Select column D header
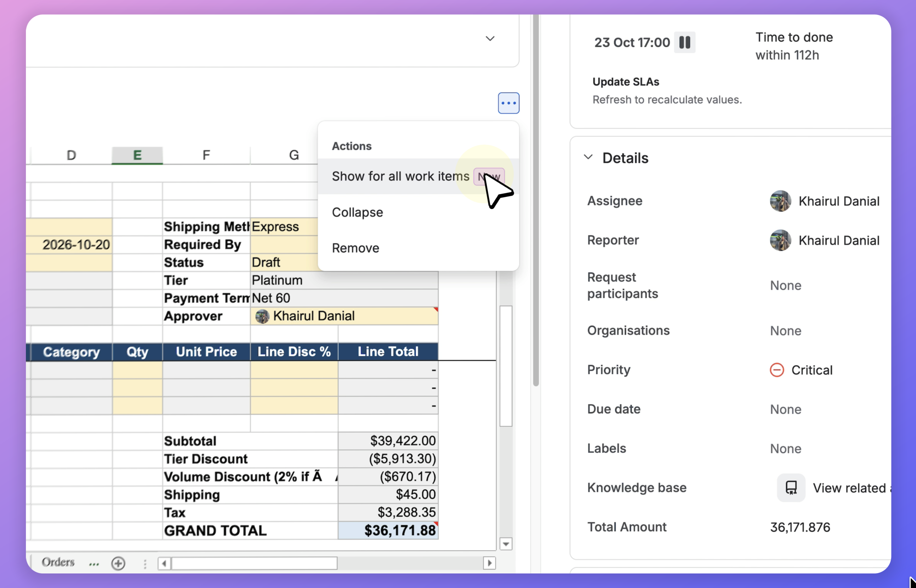 point(71,155)
